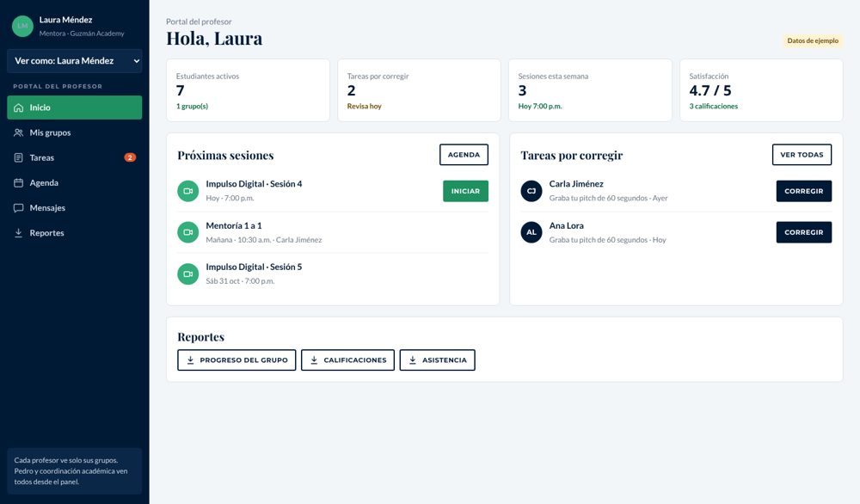Click the AGENDA button in Próximas sesiones
This screenshot has height=504, width=860.
[x=464, y=155]
